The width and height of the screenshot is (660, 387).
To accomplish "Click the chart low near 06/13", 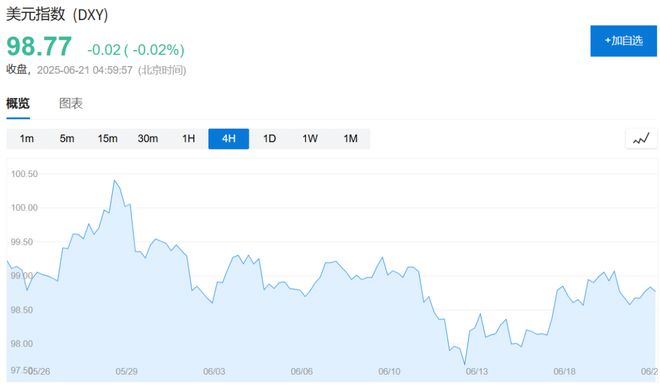I will tap(465, 364).
